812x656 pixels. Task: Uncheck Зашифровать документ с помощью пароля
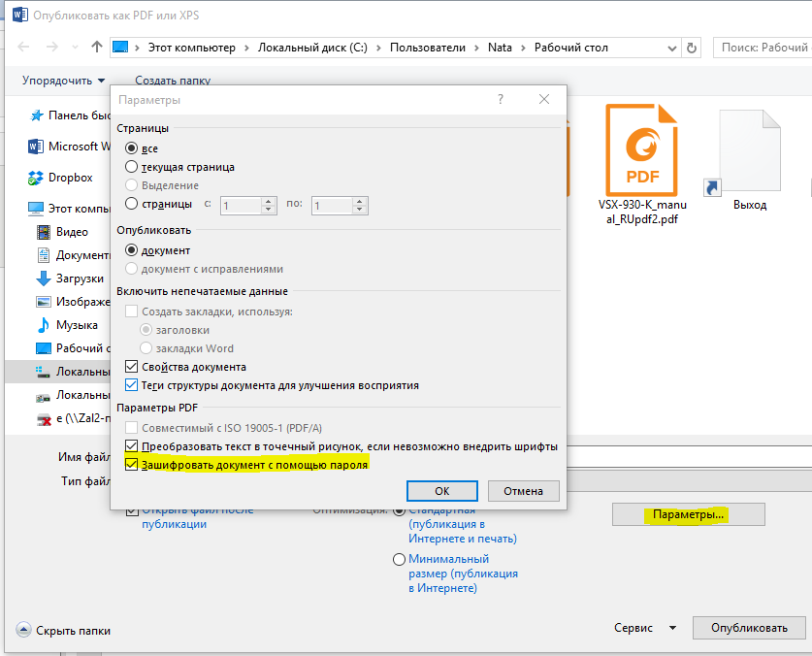[x=132, y=465]
